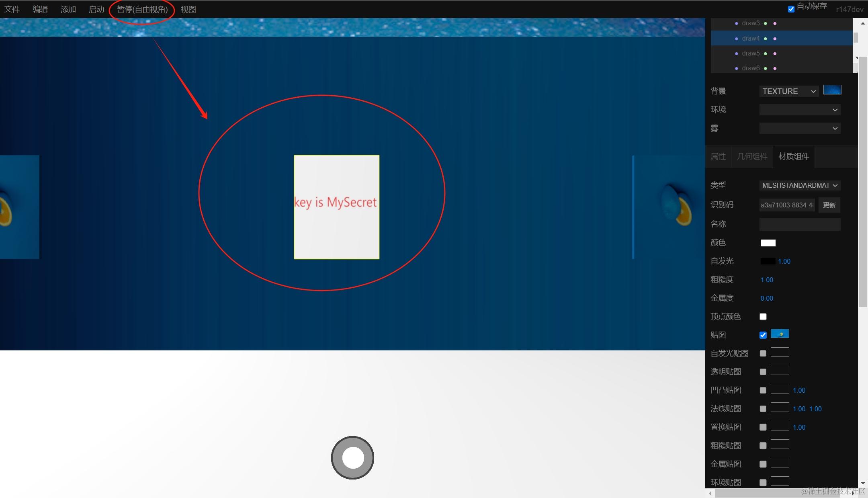Select the 材质组件 tab
Image resolution: width=868 pixels, height=498 pixels.
794,156
